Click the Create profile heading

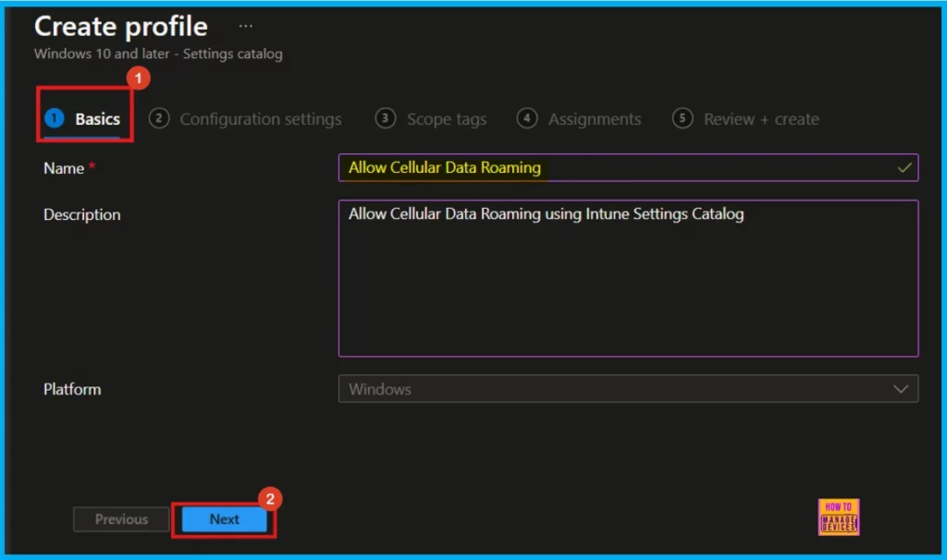(x=121, y=27)
